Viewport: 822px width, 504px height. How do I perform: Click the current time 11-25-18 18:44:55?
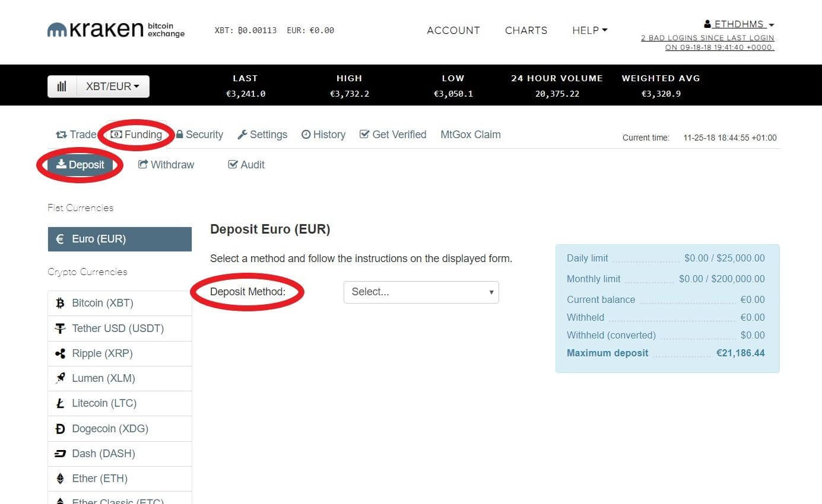pos(730,138)
